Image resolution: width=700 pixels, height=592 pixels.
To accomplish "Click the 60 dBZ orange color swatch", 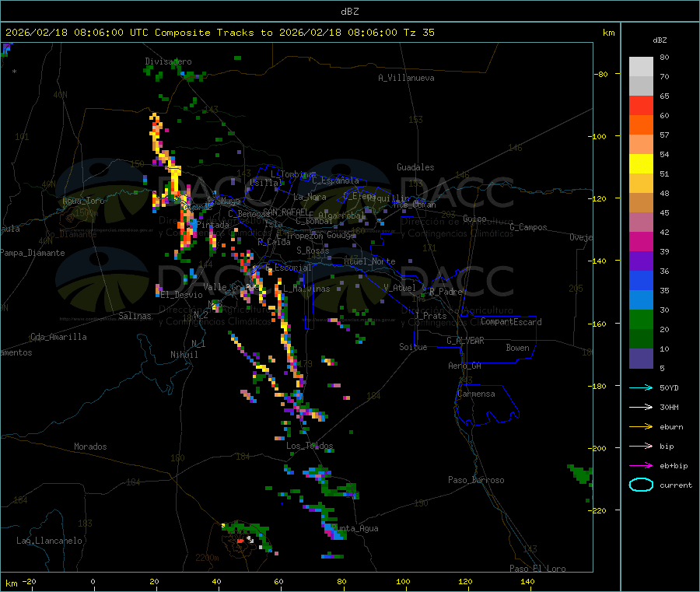I will click(x=641, y=124).
